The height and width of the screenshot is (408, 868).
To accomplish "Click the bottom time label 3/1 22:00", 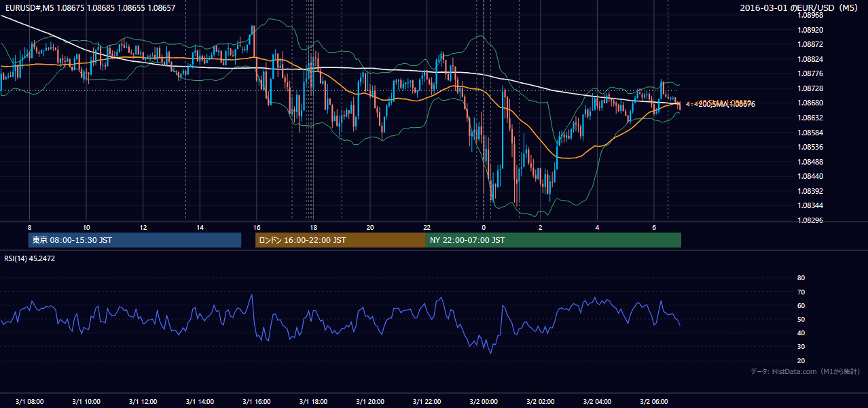I will 427,401.
